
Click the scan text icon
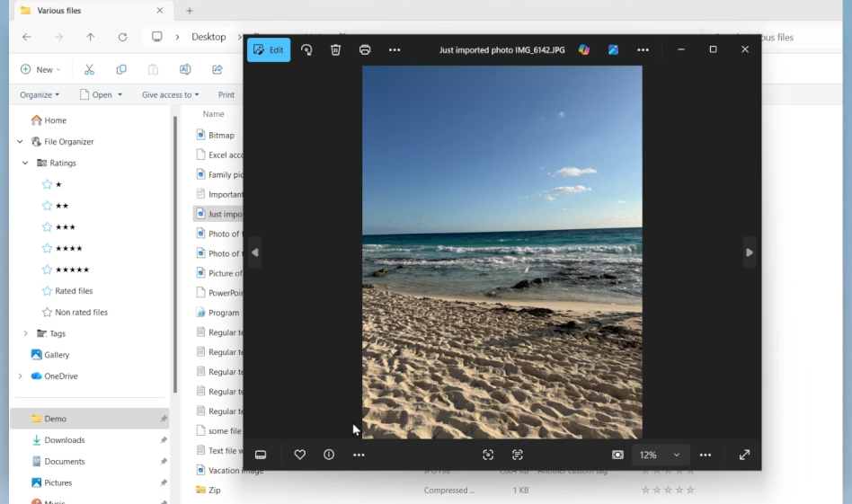pos(518,455)
